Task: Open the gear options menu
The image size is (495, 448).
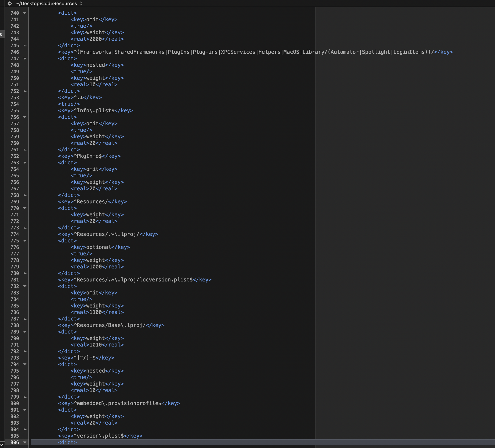Action: point(10,3)
